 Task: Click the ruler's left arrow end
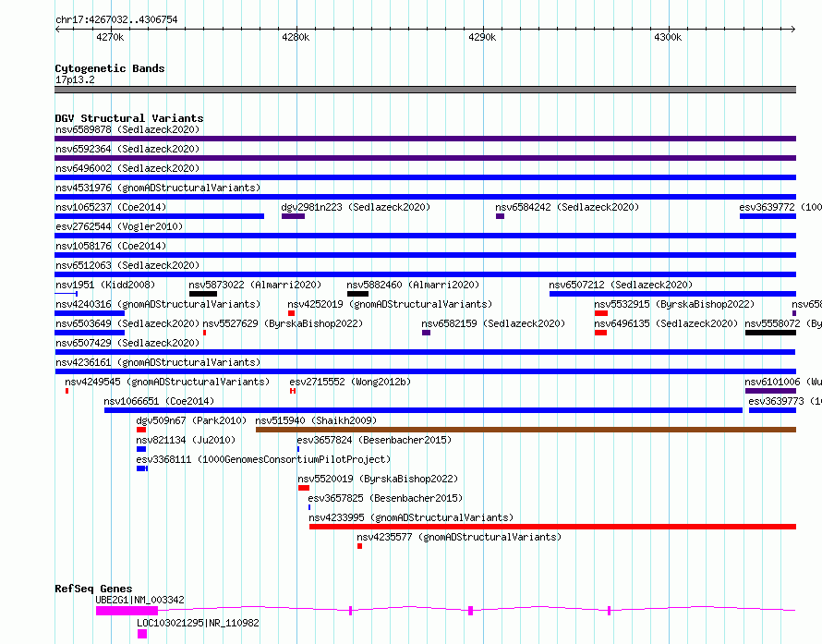(x=57, y=29)
